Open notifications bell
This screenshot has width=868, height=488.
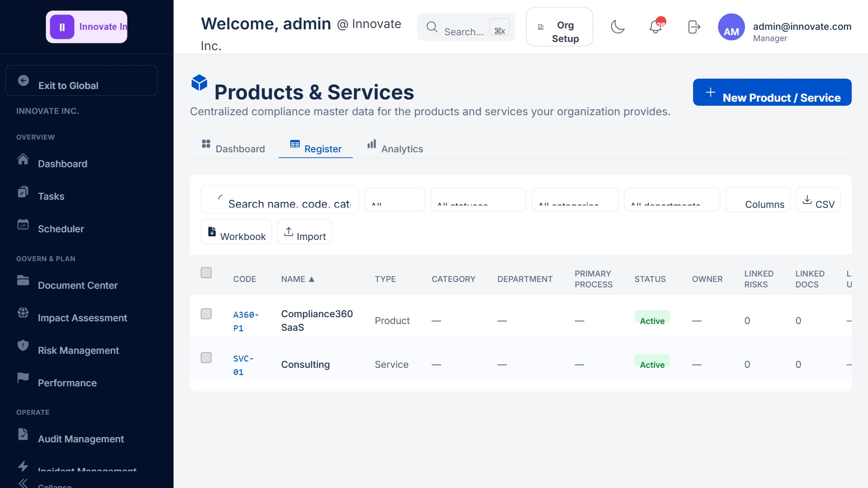(x=656, y=26)
